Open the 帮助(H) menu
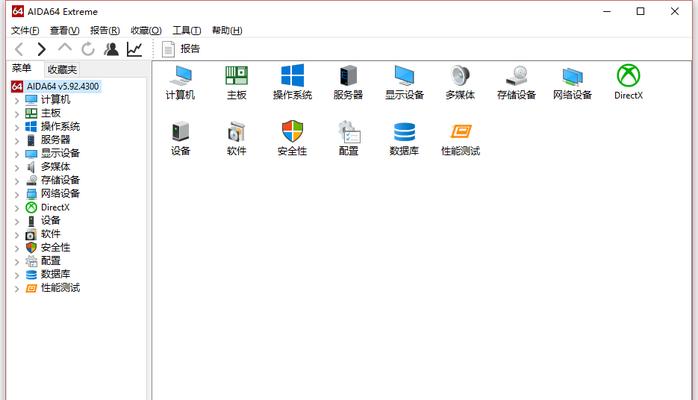Screen dimensions: 698x400 pos(227,30)
